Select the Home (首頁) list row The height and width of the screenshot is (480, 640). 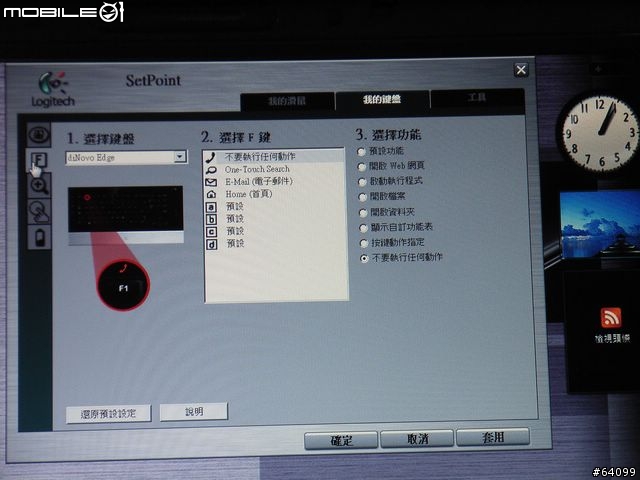(275, 194)
